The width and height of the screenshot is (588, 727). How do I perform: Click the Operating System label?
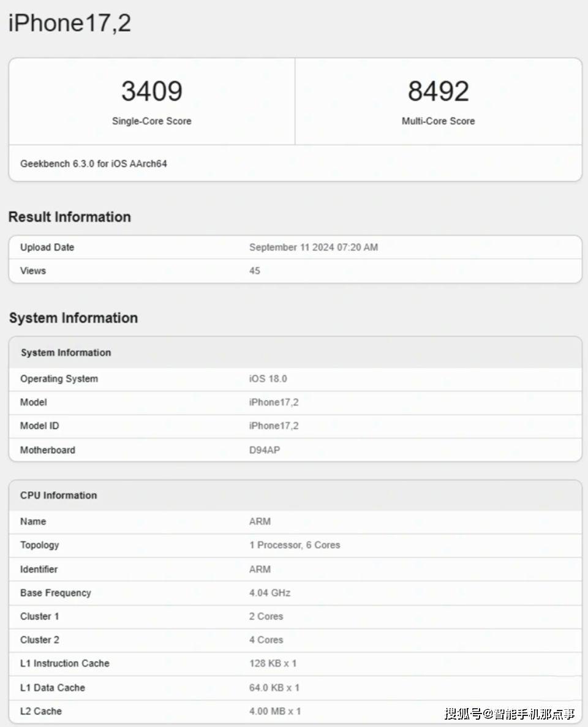pyautogui.click(x=59, y=379)
